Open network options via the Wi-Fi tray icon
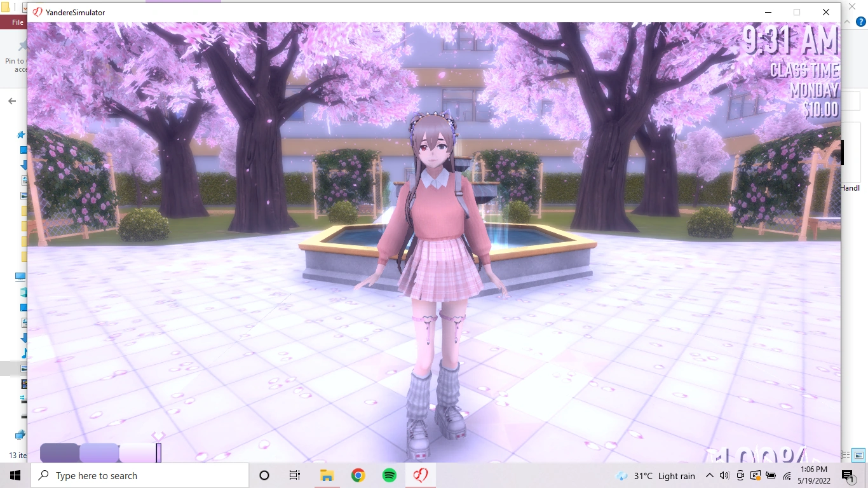 click(787, 475)
